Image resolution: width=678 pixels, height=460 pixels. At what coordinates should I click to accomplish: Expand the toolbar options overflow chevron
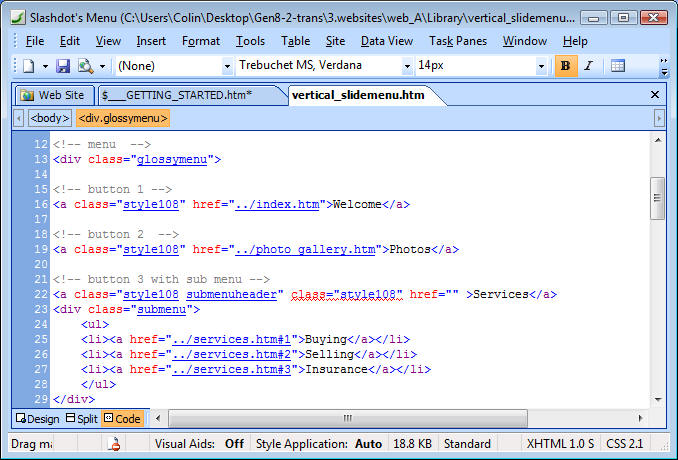pos(664,67)
